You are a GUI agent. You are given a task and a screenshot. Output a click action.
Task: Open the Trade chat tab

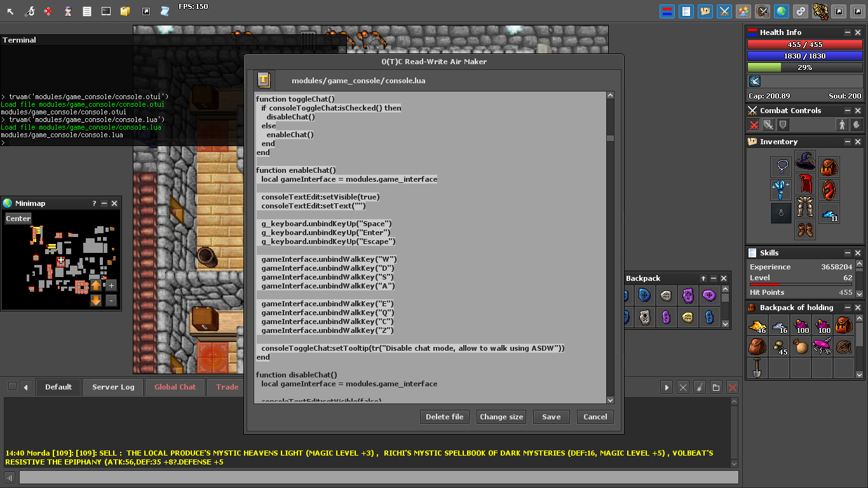click(x=226, y=387)
